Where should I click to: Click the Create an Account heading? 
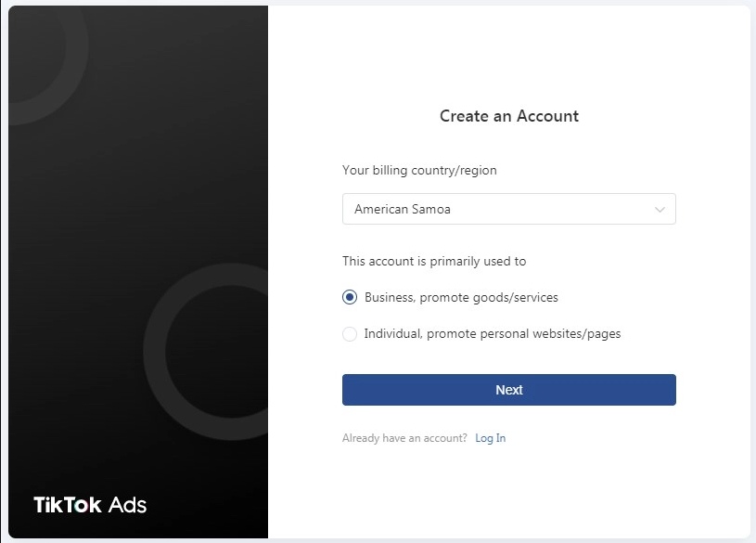(x=509, y=116)
